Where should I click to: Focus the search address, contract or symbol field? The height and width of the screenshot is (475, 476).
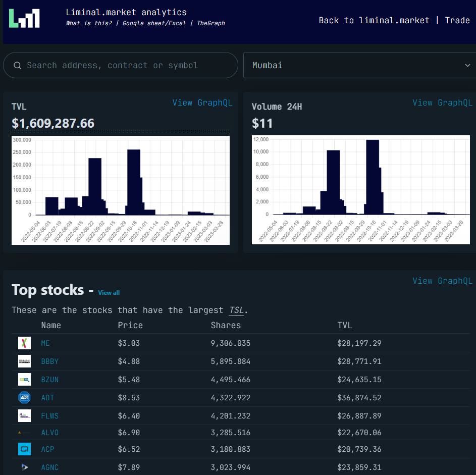coord(121,65)
